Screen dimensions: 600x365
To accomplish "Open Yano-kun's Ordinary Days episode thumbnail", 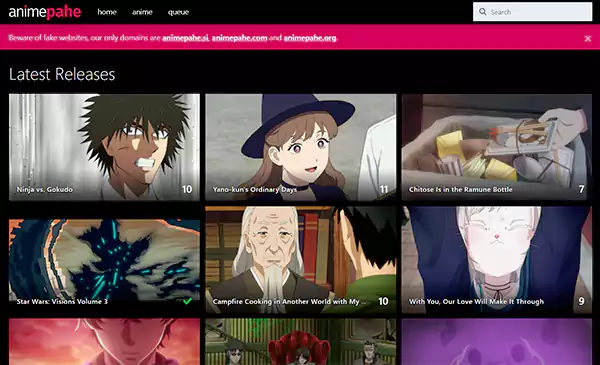I will [301, 147].
